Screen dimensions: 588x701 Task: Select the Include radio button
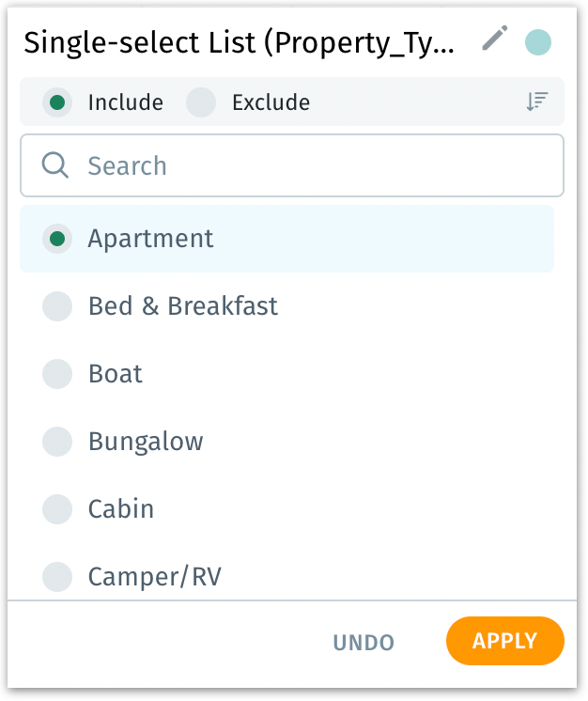tap(57, 102)
